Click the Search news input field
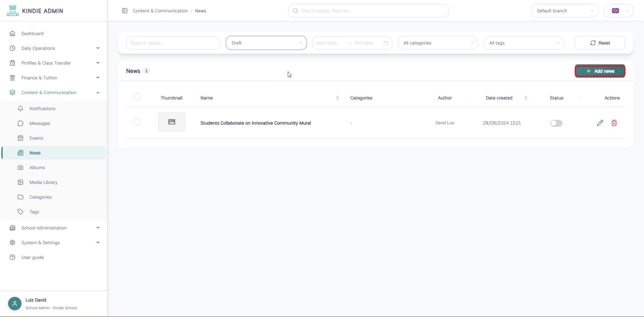The width and height of the screenshot is (644, 317). click(x=173, y=43)
